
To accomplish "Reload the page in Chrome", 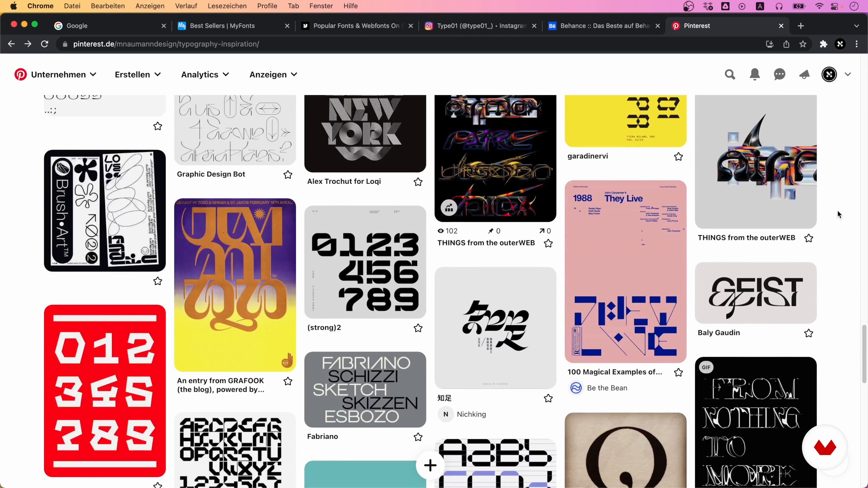I will point(45,44).
